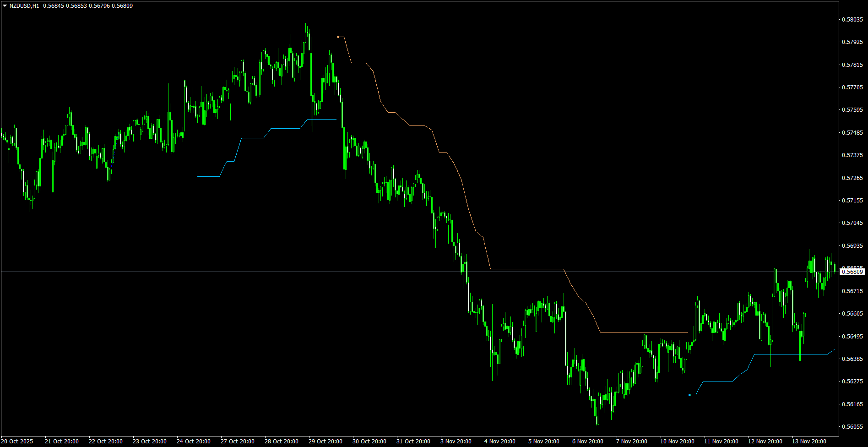The height and width of the screenshot is (447, 868).
Task: Click the 23 Oct 20:00 time label
Action: pyautogui.click(x=150, y=442)
